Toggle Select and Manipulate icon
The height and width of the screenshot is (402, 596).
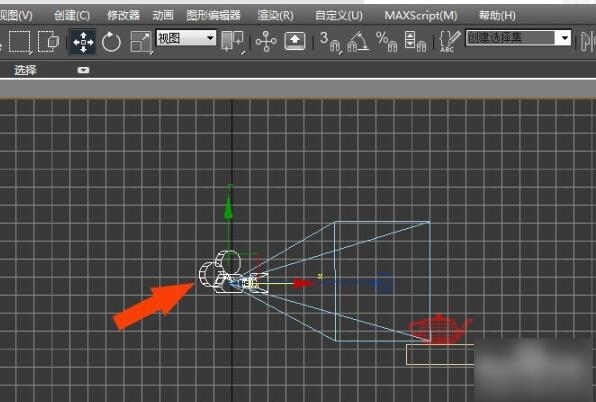coord(266,41)
